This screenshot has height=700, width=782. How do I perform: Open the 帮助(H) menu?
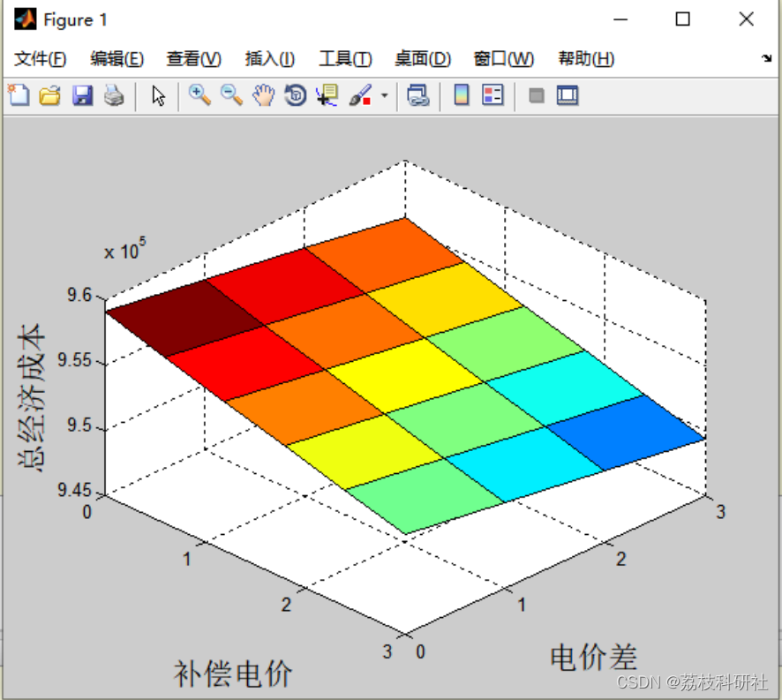[x=586, y=59]
